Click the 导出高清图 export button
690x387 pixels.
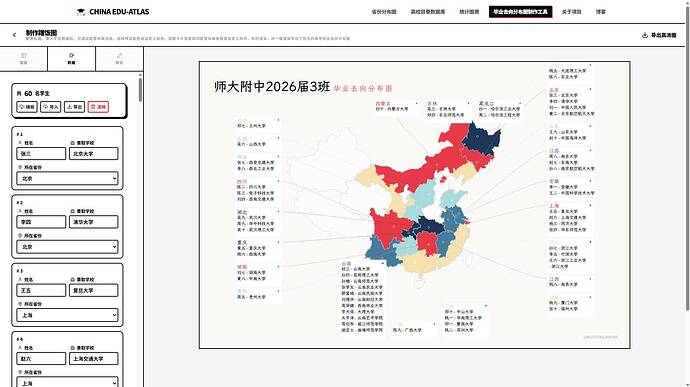tap(659, 35)
